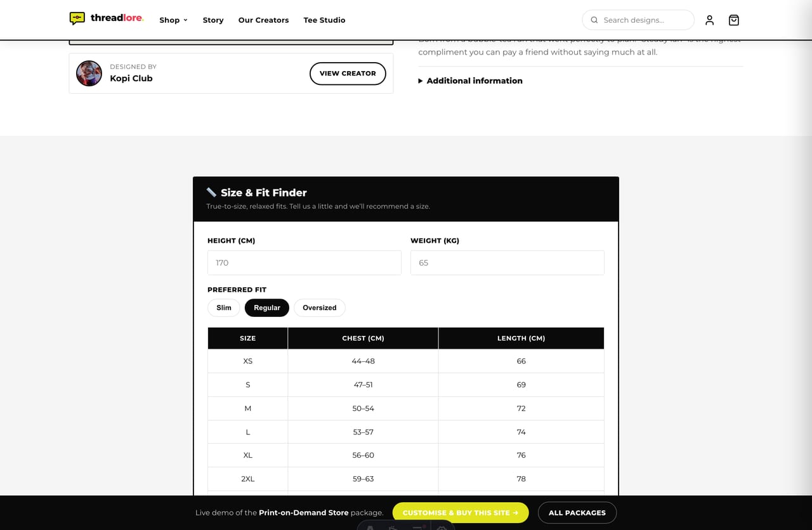
Task: Click the SIZE column header
Action: pyautogui.click(x=248, y=338)
